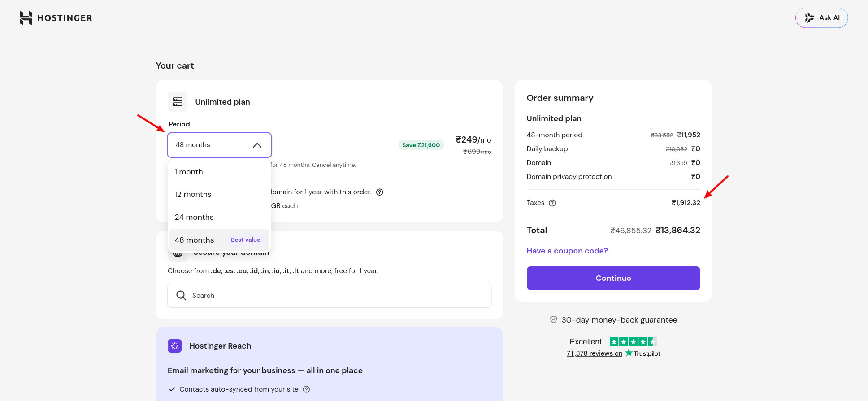Click the Hostinger logo icon

26,18
